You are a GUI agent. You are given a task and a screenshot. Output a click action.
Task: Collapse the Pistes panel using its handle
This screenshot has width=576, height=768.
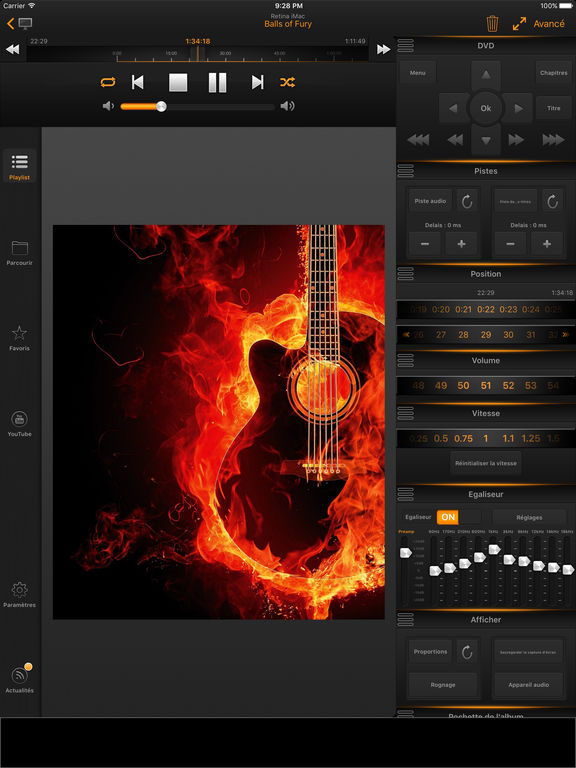point(406,171)
